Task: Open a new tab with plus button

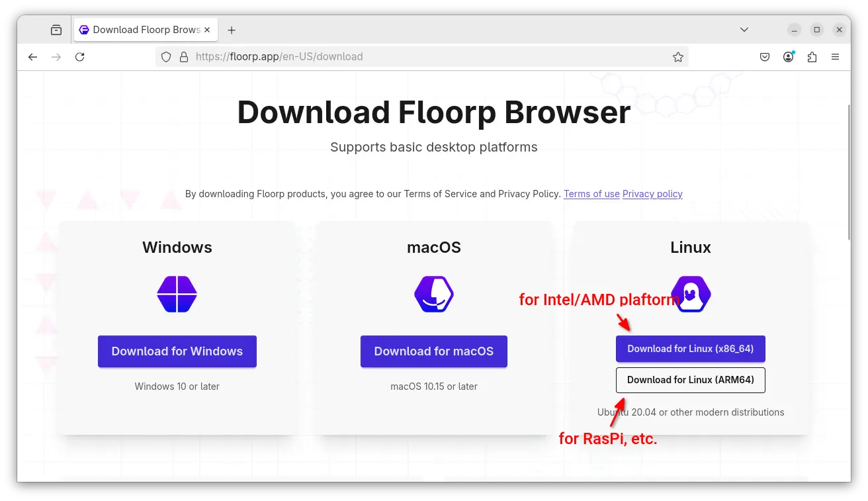Action: (x=232, y=30)
